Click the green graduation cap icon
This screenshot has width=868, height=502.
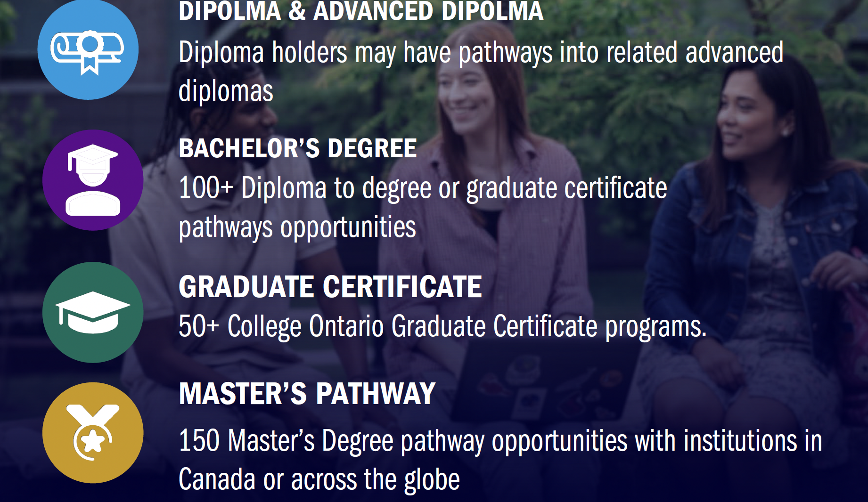point(93,312)
